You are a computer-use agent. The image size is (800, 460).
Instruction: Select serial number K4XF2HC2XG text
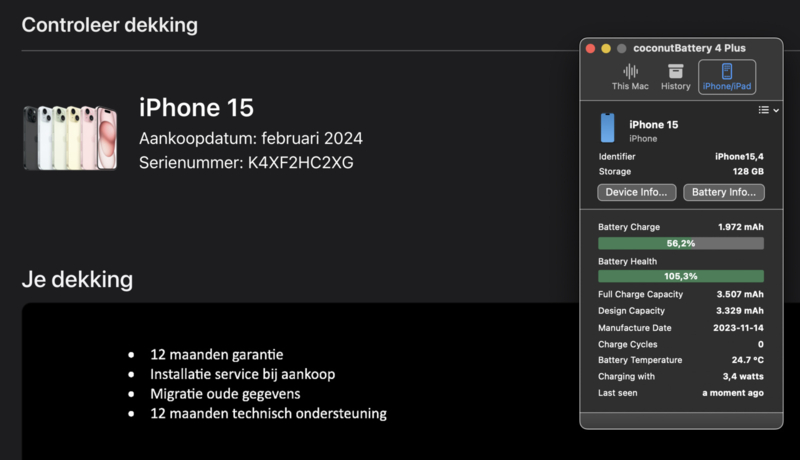[301, 163]
